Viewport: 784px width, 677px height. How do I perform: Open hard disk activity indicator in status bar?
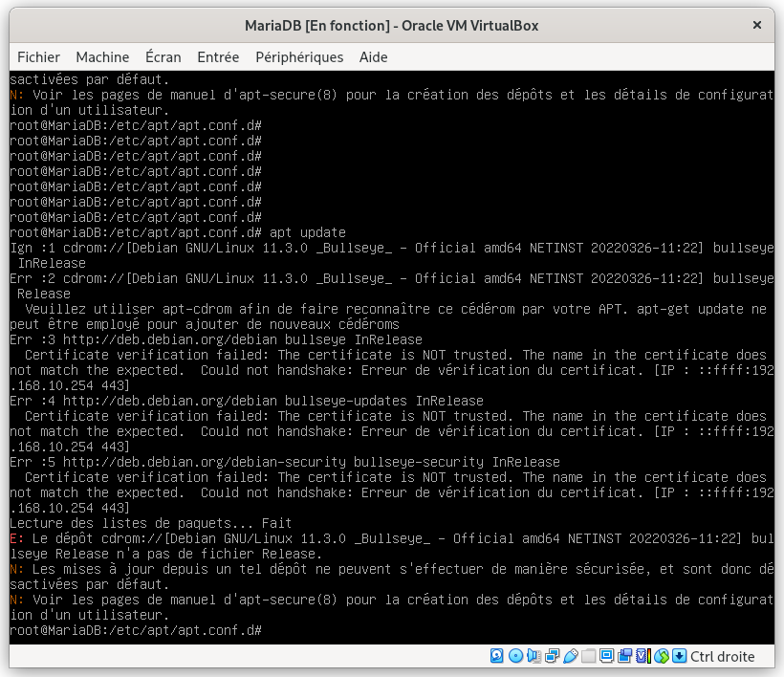[x=496, y=656]
